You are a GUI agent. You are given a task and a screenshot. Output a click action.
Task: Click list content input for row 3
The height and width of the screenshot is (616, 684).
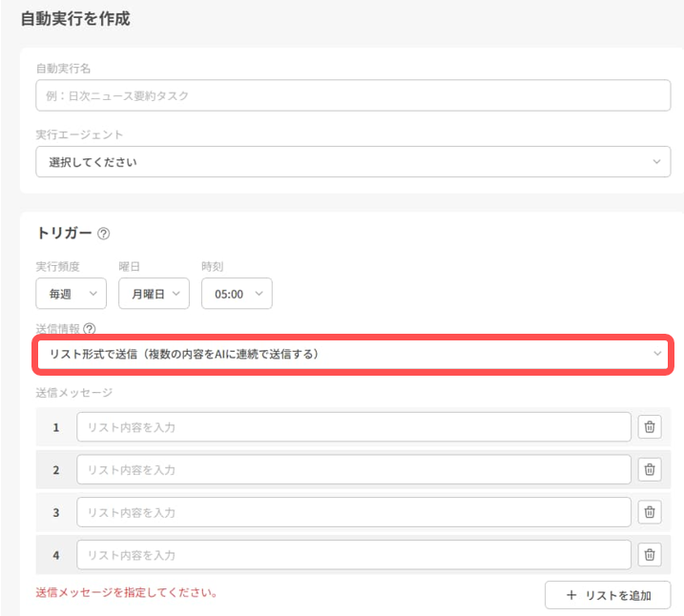(x=354, y=512)
